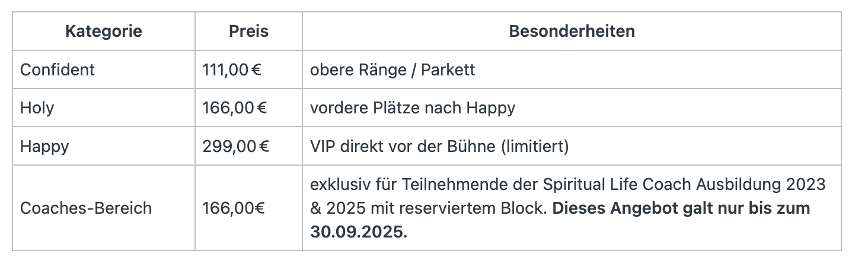Image resolution: width=868 pixels, height=266 pixels.
Task: Click the Preis column header
Action: (248, 31)
